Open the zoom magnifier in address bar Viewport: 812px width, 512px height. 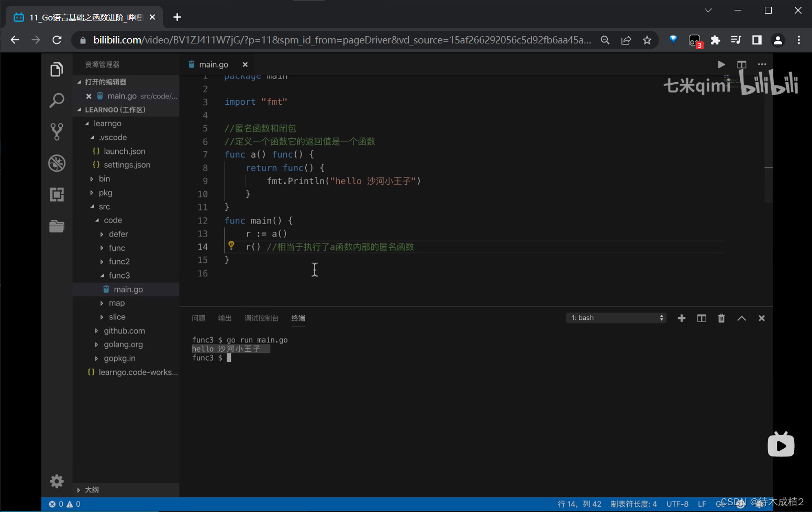pyautogui.click(x=605, y=40)
